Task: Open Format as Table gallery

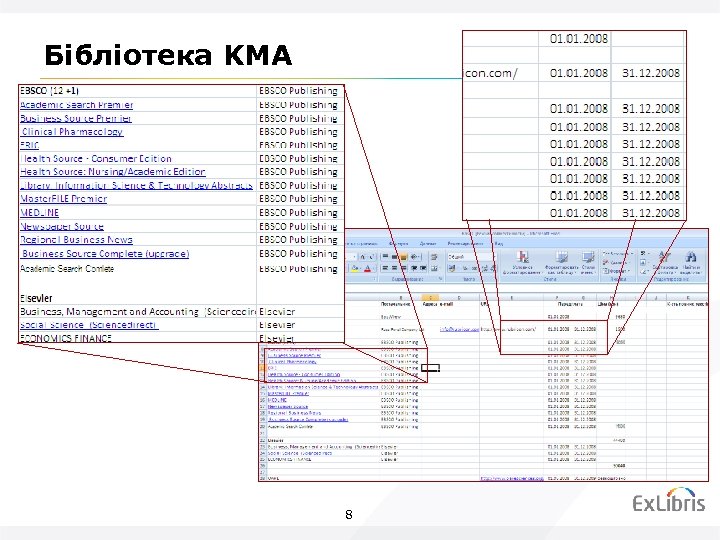Action: click(562, 263)
